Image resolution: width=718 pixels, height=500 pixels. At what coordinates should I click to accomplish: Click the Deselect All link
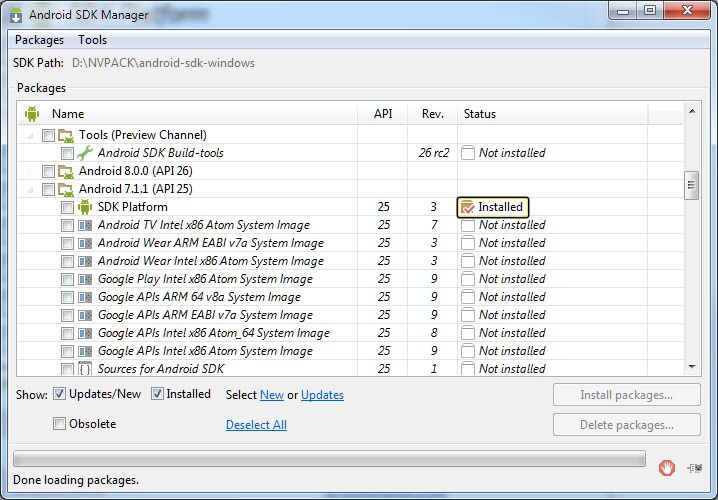point(256,425)
